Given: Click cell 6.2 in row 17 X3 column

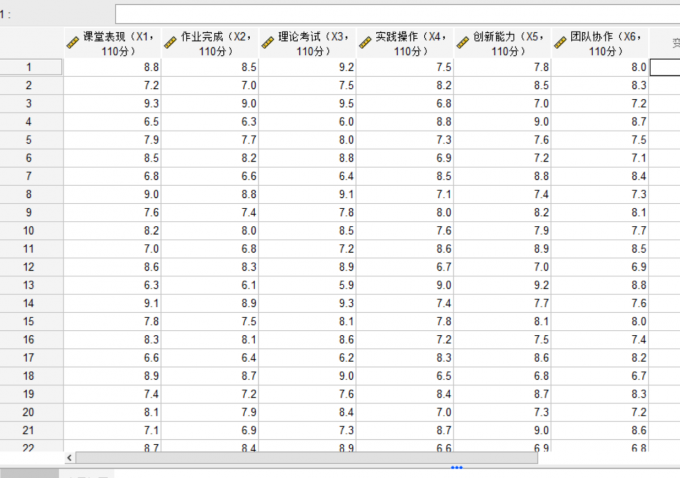Looking at the screenshot, I should click(x=307, y=358).
